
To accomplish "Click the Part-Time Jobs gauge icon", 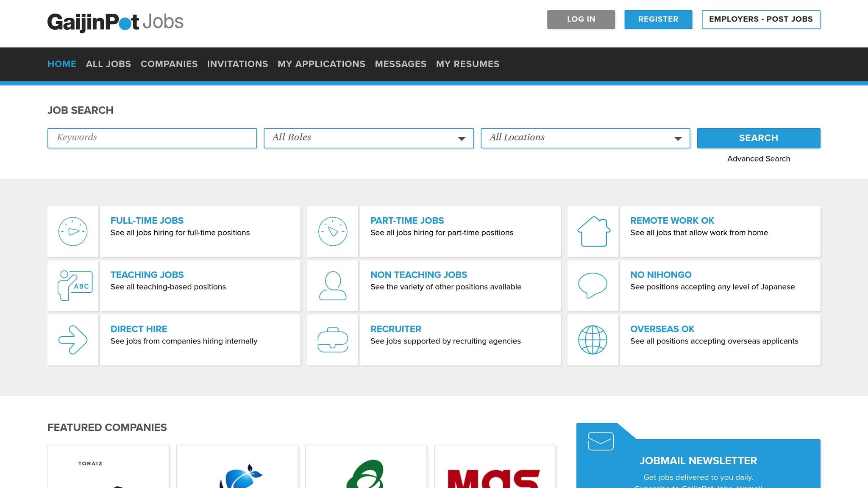I will click(333, 232).
